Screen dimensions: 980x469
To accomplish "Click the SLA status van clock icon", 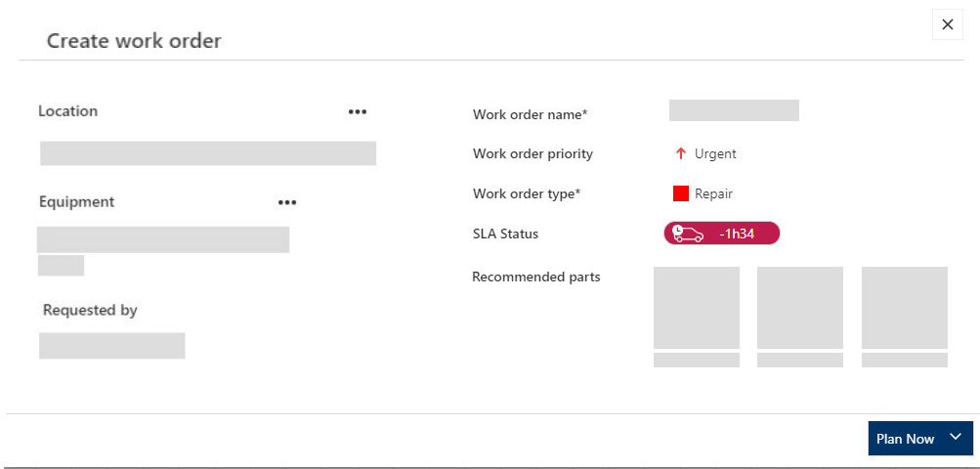I will (688, 234).
